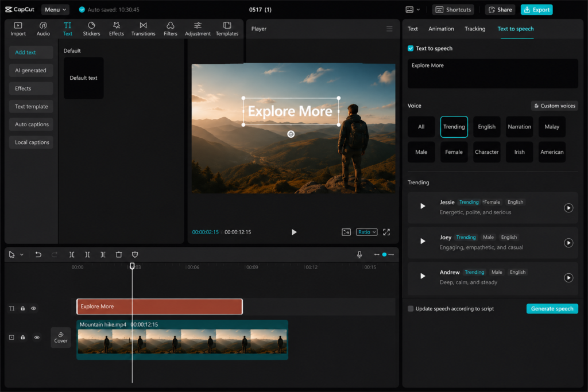Click circled play icon on Joey row

pos(568,243)
